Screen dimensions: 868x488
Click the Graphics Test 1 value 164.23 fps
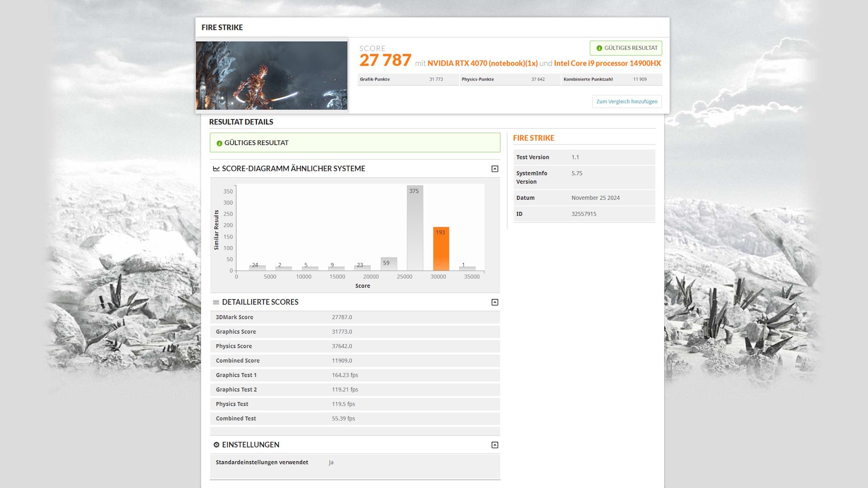click(x=345, y=375)
